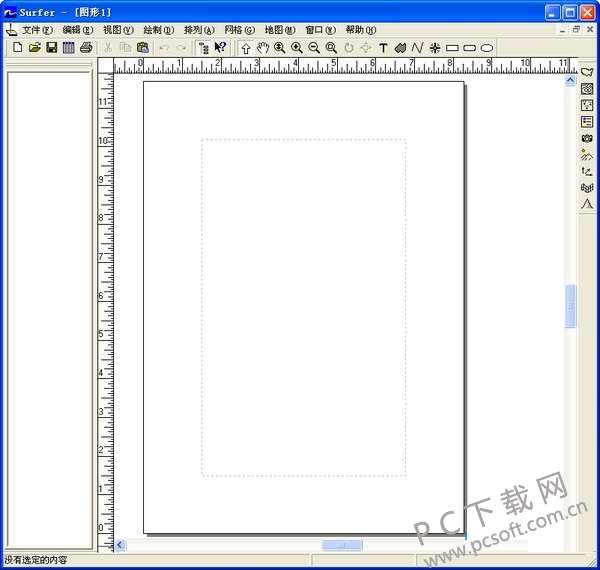
Task: Create a new Post Map
Action: click(587, 105)
